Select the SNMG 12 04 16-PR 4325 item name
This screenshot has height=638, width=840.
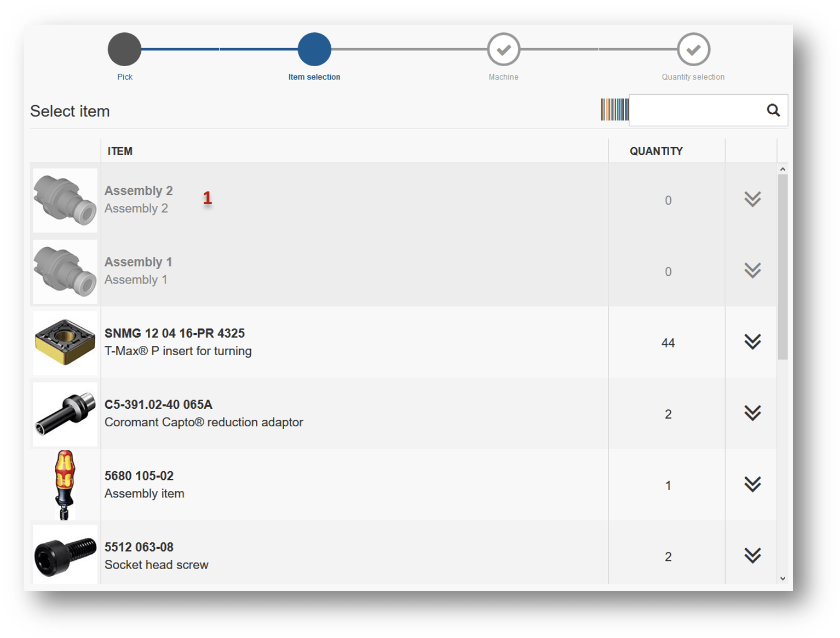[x=174, y=333]
